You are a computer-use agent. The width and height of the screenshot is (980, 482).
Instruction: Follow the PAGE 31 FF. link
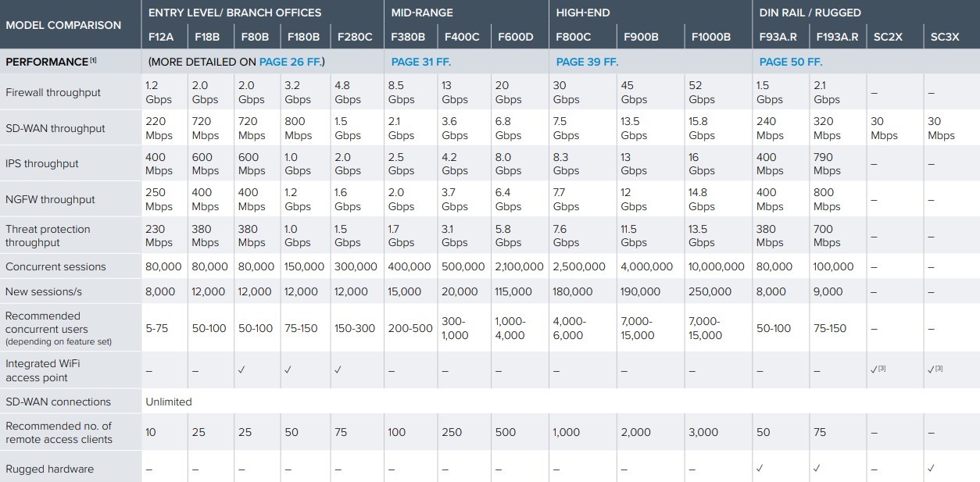421,61
